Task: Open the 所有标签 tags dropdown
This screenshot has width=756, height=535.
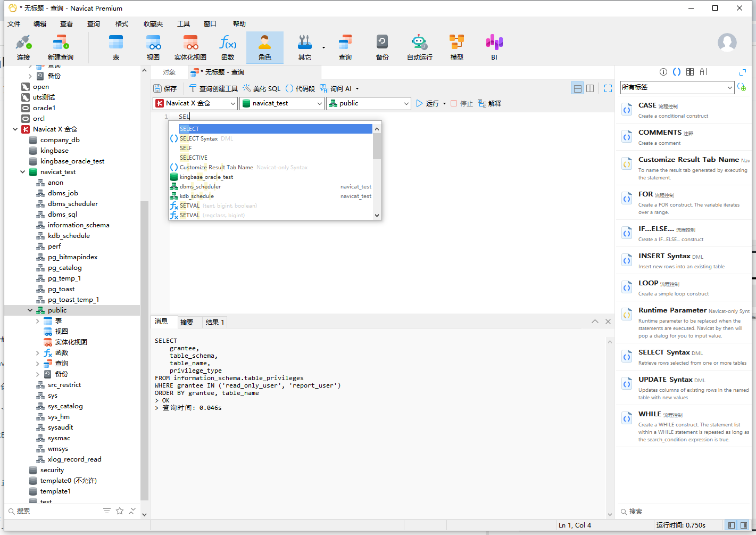Action: (677, 87)
